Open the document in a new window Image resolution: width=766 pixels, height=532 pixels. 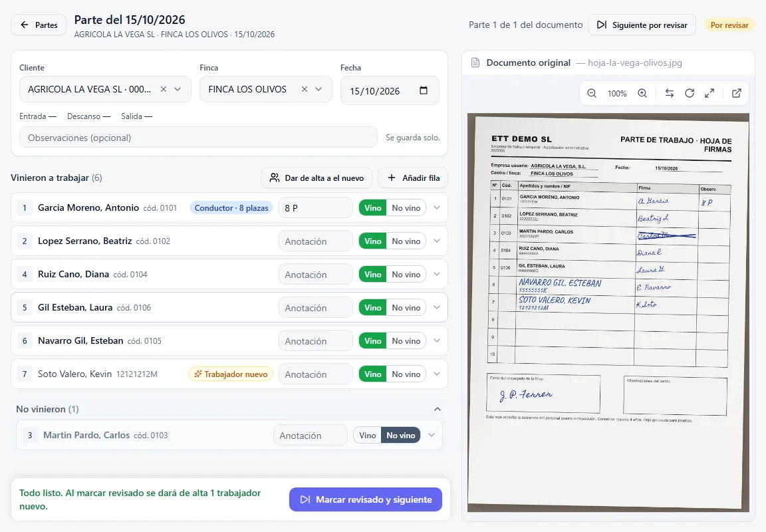737,93
